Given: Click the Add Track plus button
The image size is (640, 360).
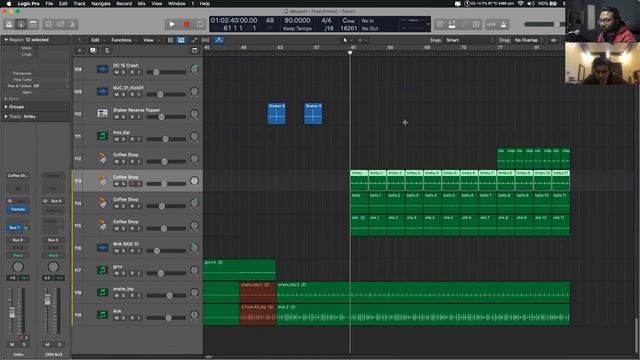Looking at the screenshot, I should [80, 51].
